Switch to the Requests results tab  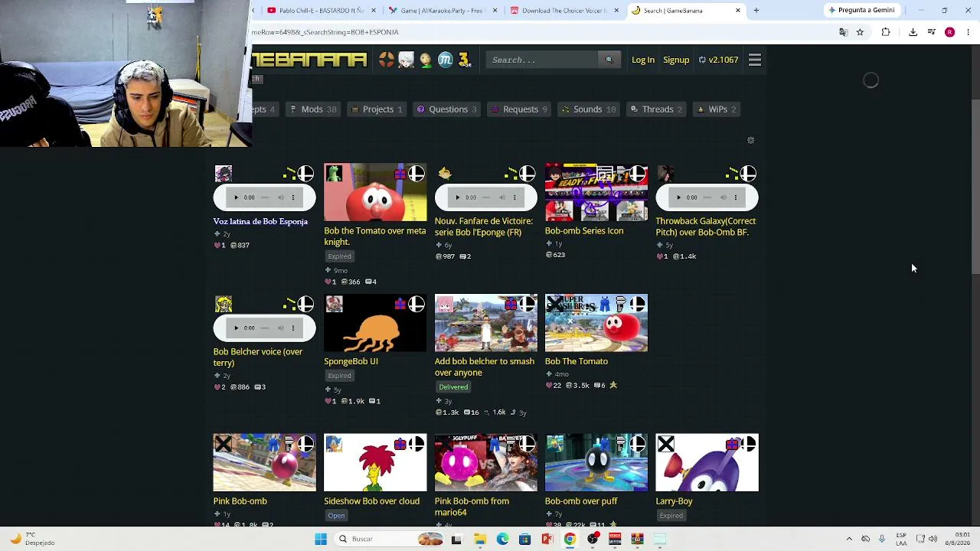[x=519, y=109]
